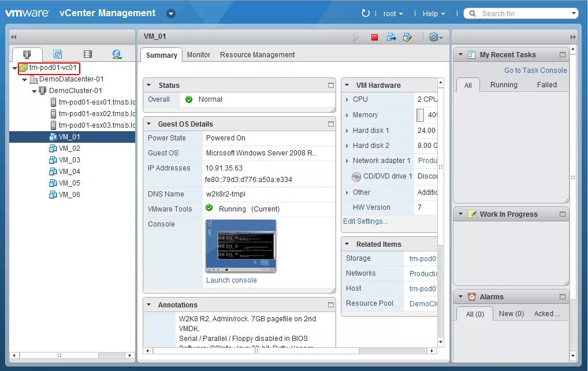Collapse the DemoDatacenter-01 tree node
The image size is (588, 371).
24,80
